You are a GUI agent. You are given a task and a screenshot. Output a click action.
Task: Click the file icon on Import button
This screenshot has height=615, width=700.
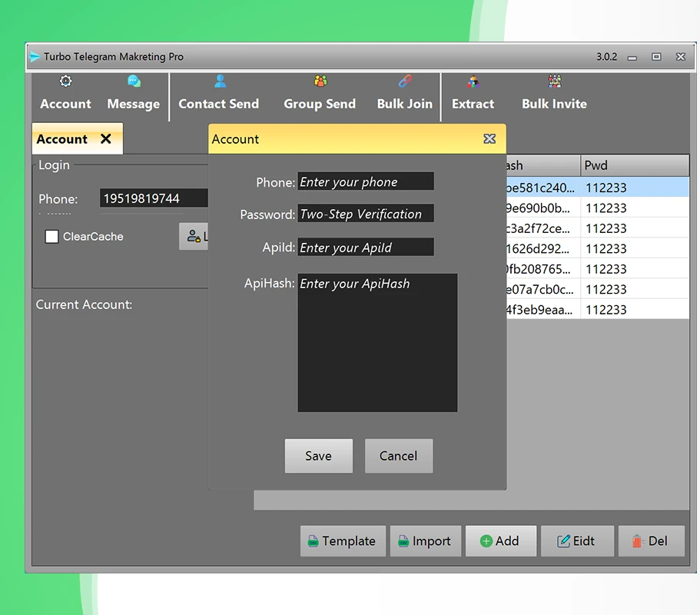point(403,541)
